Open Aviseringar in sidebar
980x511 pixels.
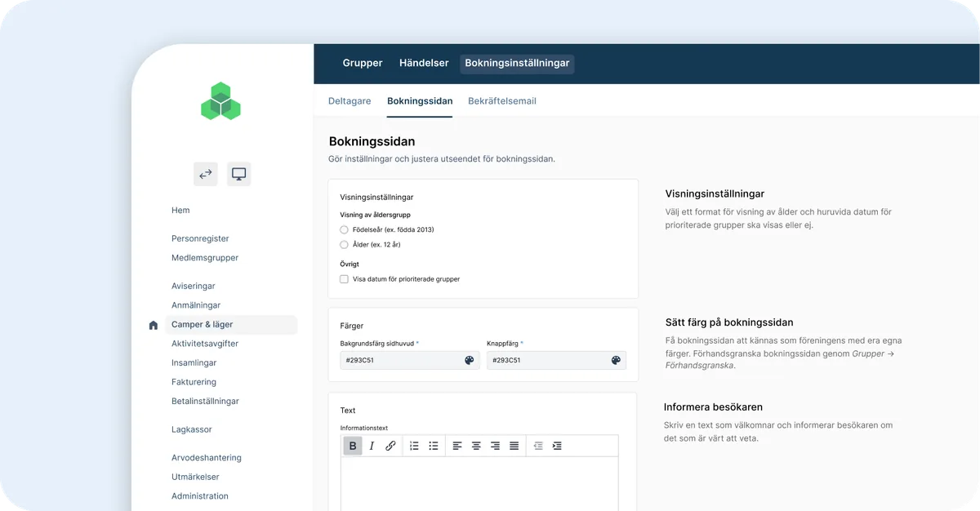(x=194, y=287)
